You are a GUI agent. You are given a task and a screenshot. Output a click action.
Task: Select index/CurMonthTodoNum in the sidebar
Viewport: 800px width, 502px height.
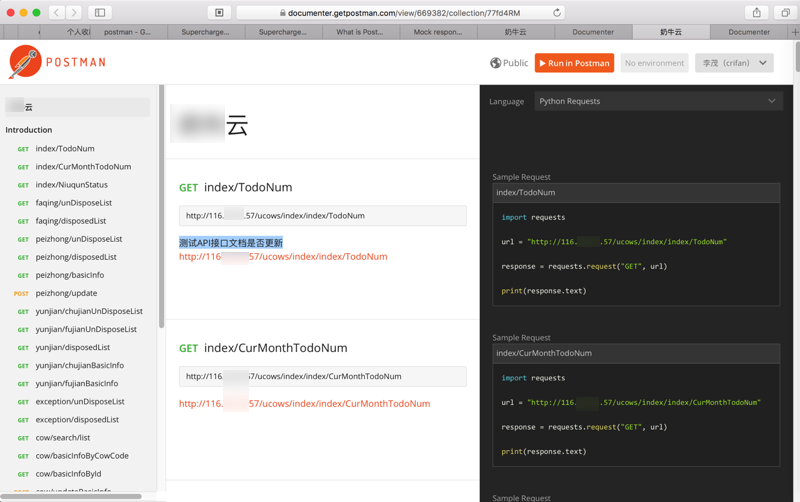pyautogui.click(x=83, y=167)
